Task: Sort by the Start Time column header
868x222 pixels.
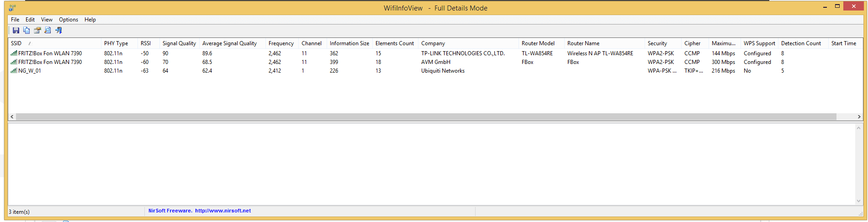Action: [845, 43]
